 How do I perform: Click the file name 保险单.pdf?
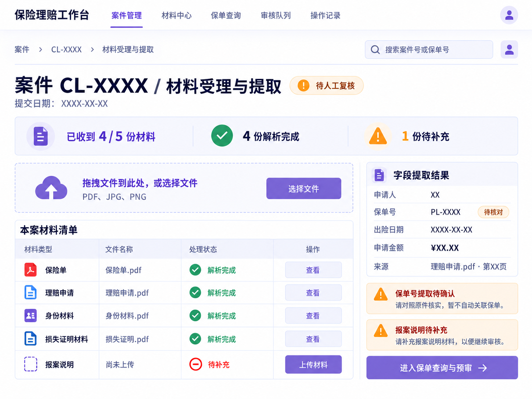coord(123,270)
